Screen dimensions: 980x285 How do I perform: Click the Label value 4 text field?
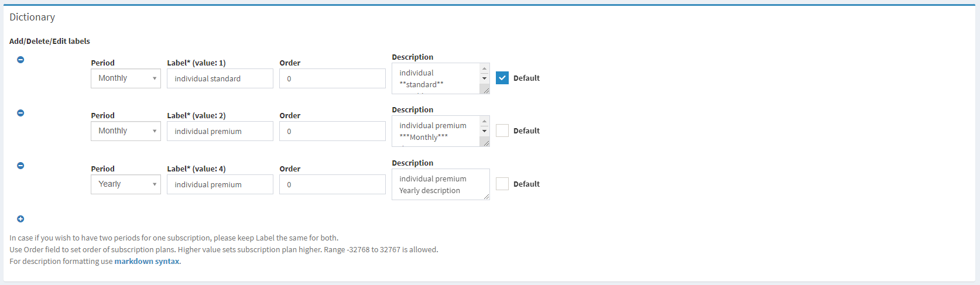pos(220,184)
